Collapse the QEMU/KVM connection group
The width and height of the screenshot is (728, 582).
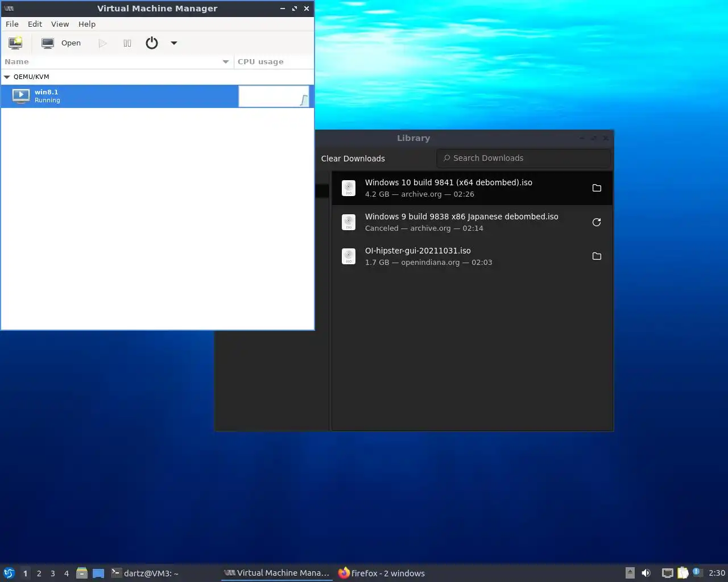coord(7,77)
